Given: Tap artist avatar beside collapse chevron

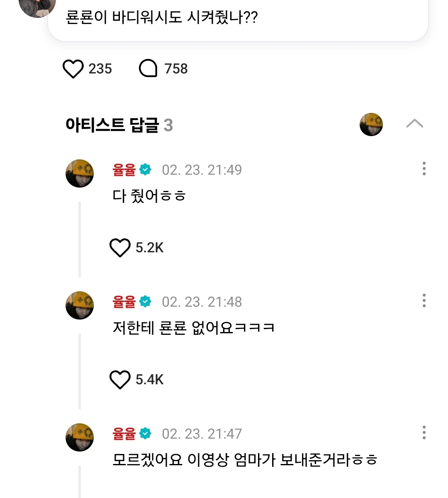Looking at the screenshot, I should pyautogui.click(x=371, y=124).
